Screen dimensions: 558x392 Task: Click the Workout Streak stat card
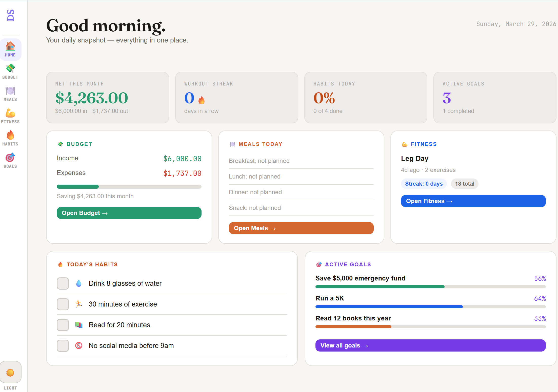click(x=236, y=98)
